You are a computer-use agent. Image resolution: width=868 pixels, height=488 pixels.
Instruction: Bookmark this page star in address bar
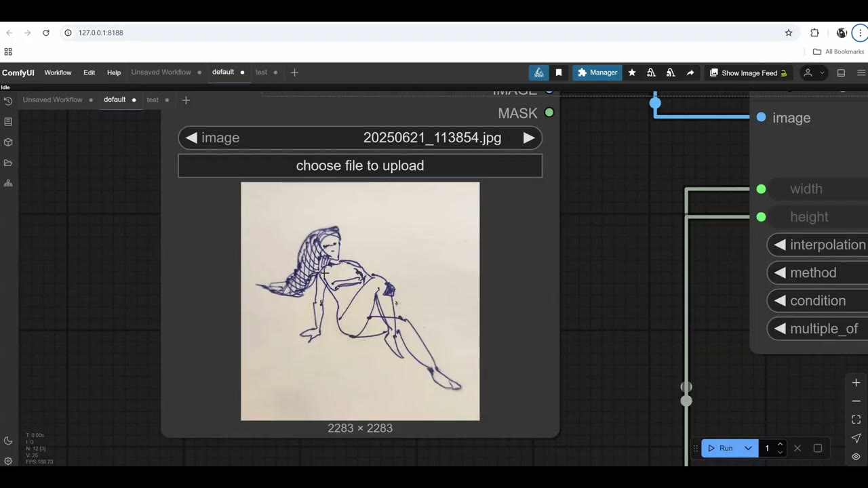(x=789, y=33)
